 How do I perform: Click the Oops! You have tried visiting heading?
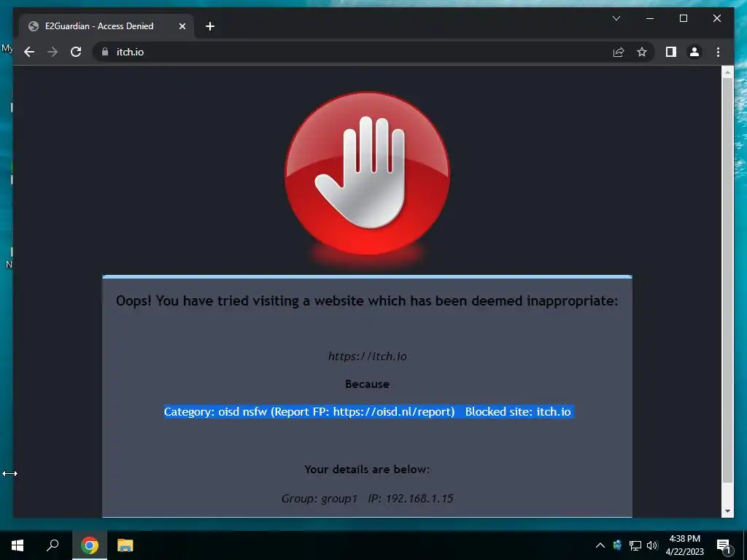click(367, 301)
